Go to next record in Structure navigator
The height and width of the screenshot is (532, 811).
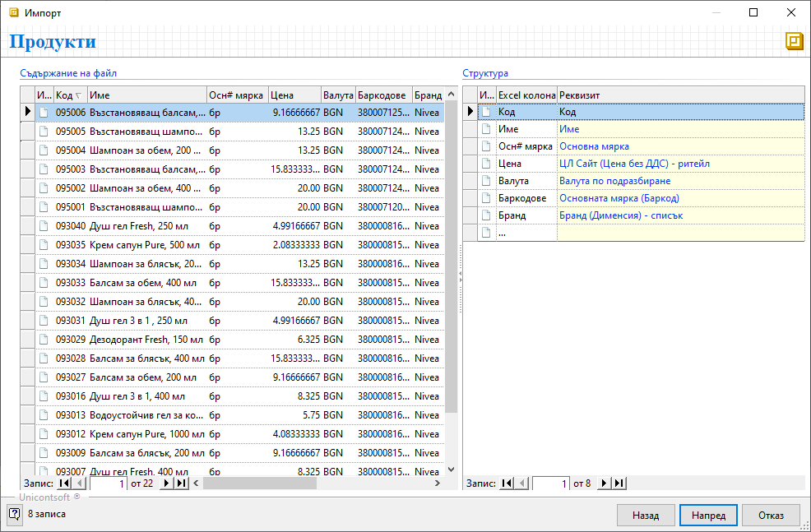pyautogui.click(x=605, y=484)
